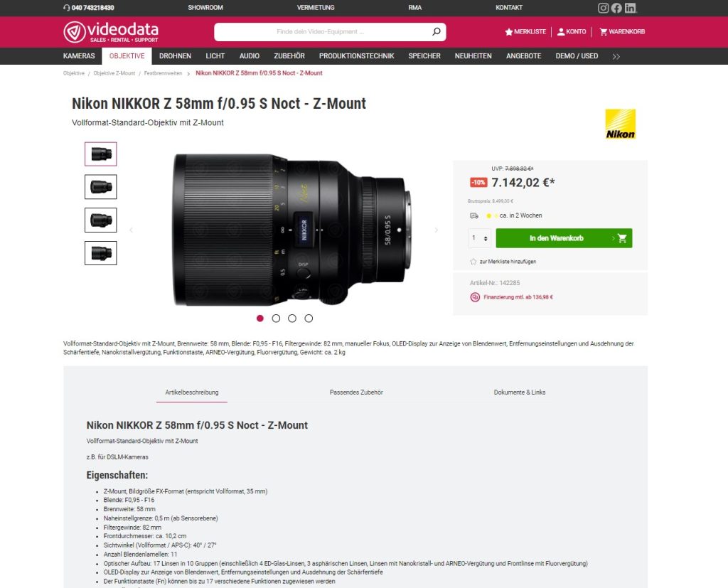Screen dimensions: 728x588
Task: Open the Instagram social icon
Action: tap(603, 7)
